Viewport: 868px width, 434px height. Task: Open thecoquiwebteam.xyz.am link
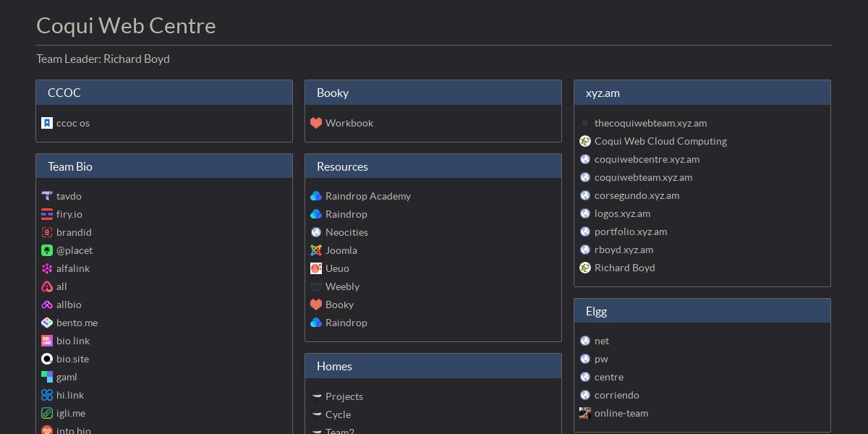(x=650, y=123)
